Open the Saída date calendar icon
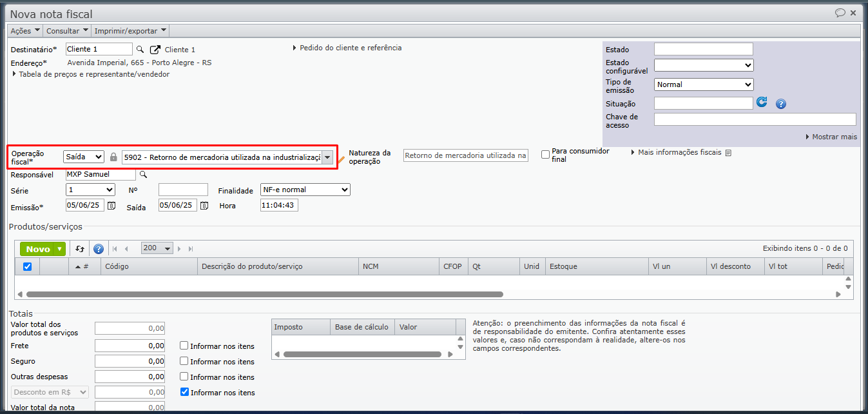 204,206
